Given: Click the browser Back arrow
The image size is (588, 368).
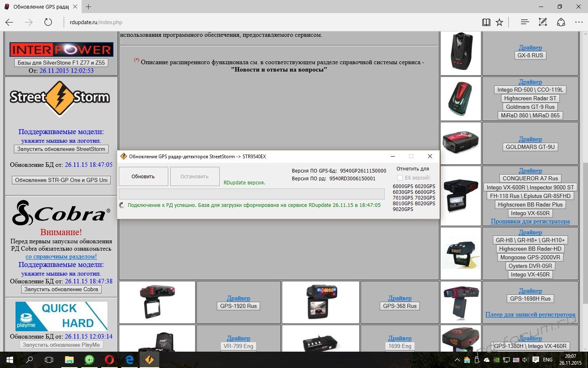Looking at the screenshot, I should (9, 22).
